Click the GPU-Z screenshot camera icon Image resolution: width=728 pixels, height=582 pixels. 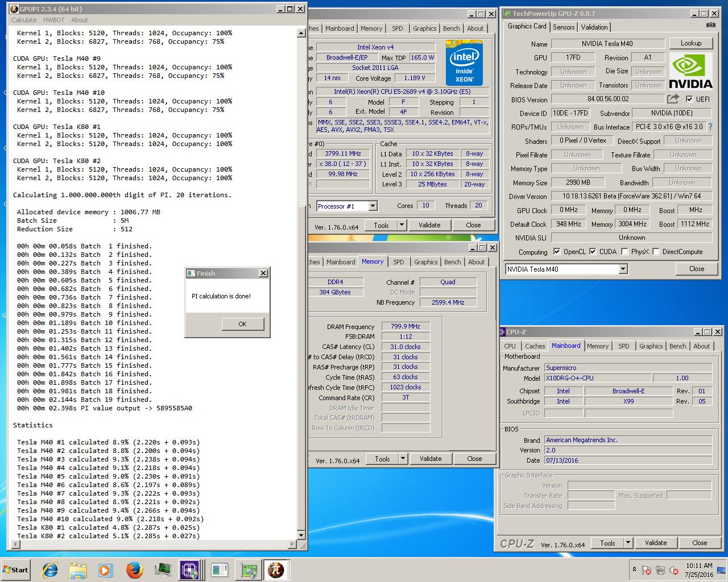[x=710, y=25]
